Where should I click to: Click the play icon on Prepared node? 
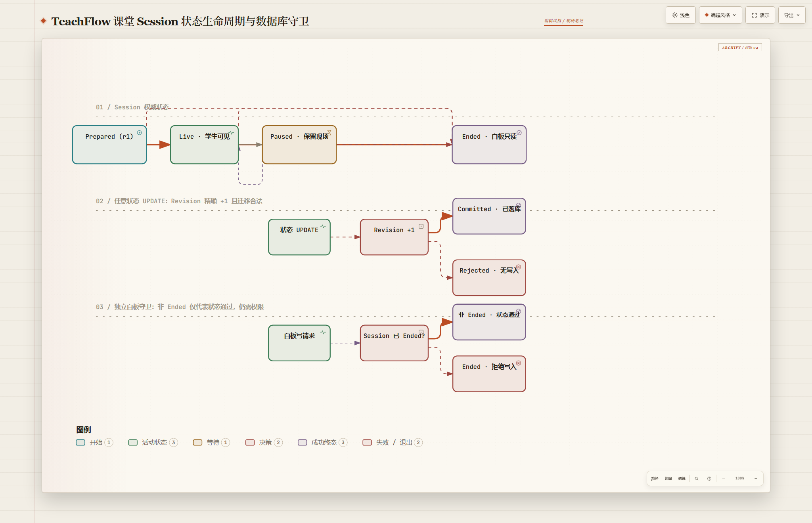(x=140, y=133)
